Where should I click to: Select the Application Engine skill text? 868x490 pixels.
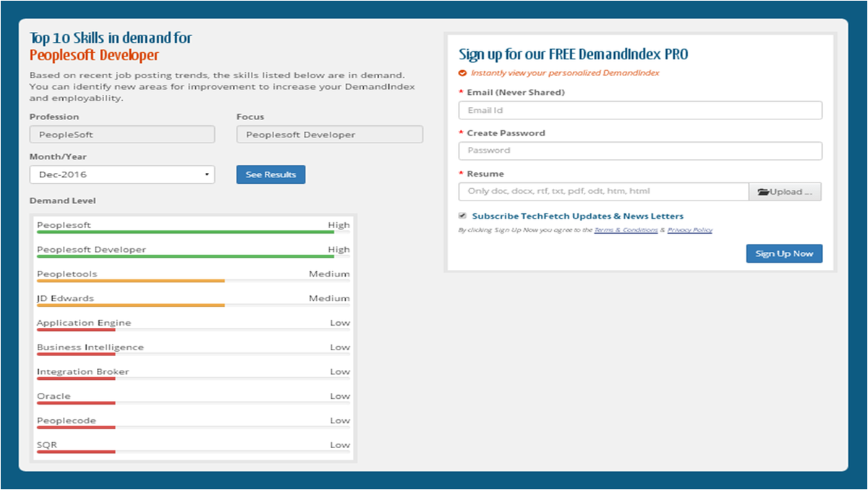click(x=84, y=323)
